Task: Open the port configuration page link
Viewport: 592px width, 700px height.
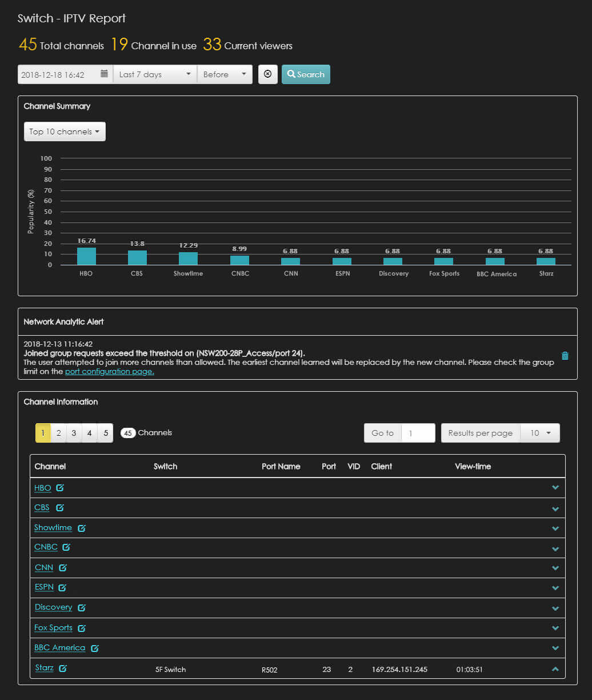Action: (110, 371)
